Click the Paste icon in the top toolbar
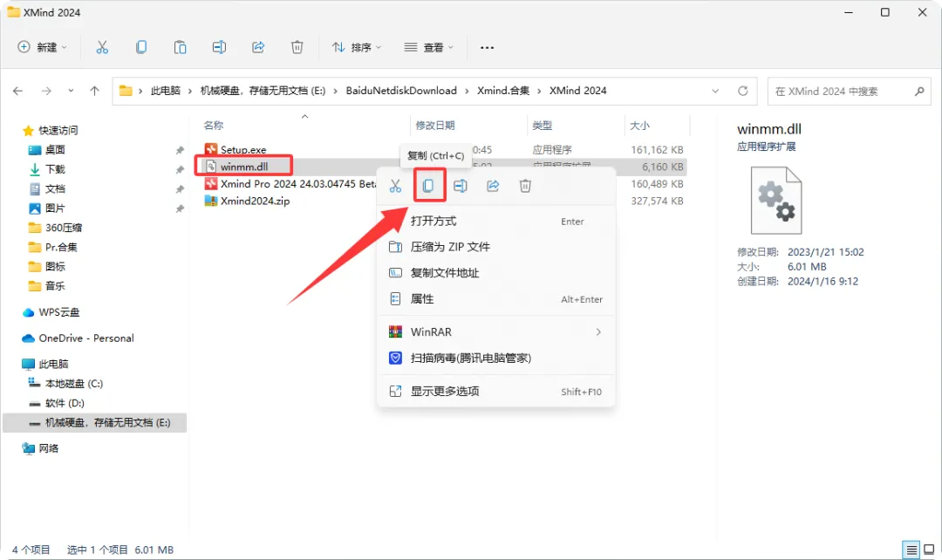Image resolution: width=942 pixels, height=560 pixels. coord(180,47)
